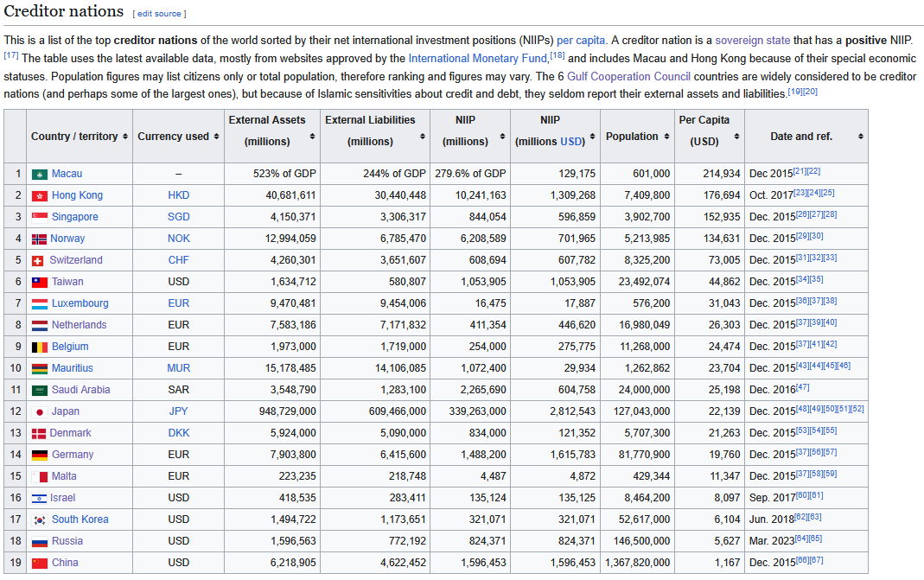Viewport: 924px width, 580px height.
Task: Sort by Per Capita (USD) column
Action: click(x=736, y=137)
